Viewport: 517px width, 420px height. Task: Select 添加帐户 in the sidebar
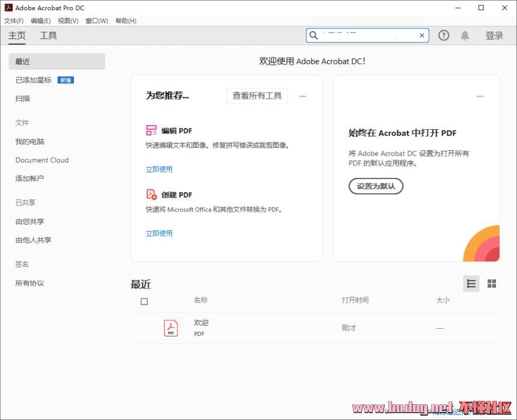click(x=29, y=178)
